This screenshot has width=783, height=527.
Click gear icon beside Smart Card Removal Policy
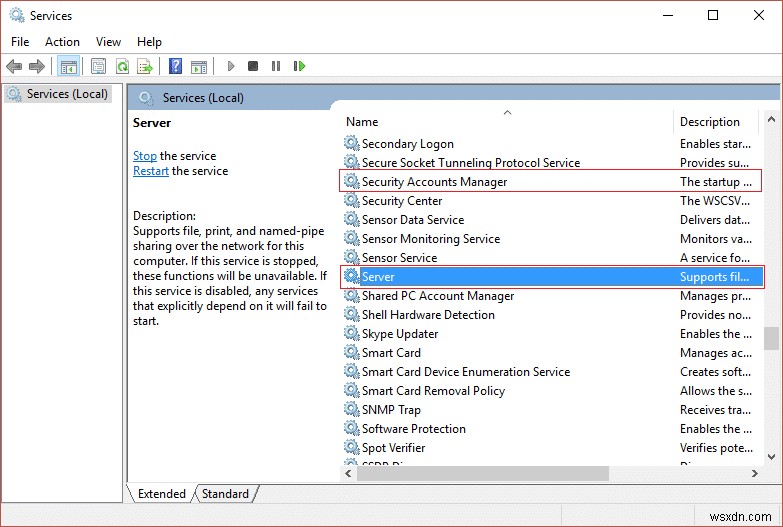352,390
